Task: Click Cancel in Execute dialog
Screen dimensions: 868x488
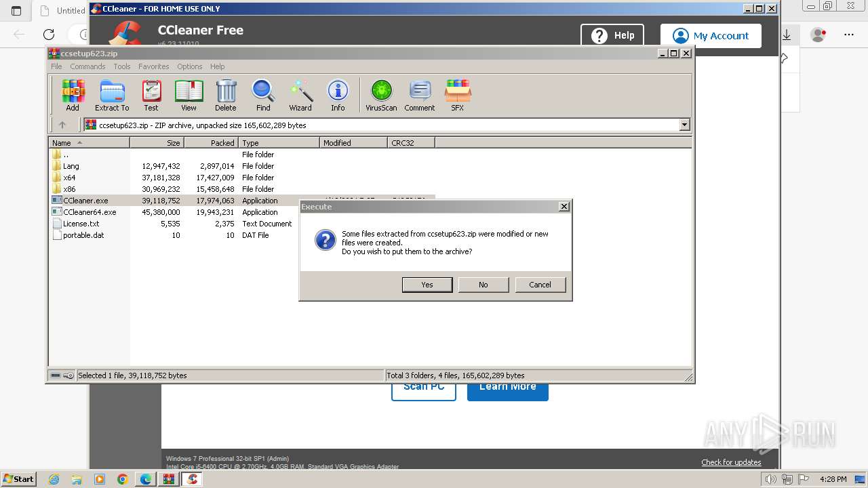Action: tap(540, 285)
